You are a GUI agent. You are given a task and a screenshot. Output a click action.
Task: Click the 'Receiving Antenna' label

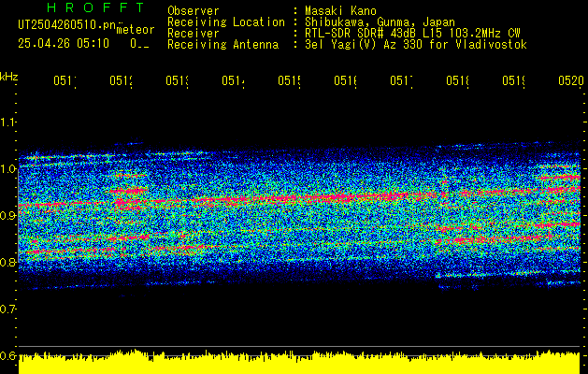coord(223,45)
